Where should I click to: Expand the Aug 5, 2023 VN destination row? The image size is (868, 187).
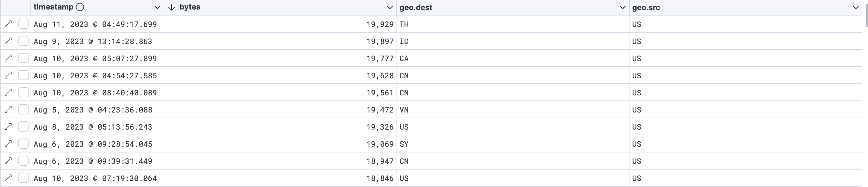pyautogui.click(x=9, y=109)
